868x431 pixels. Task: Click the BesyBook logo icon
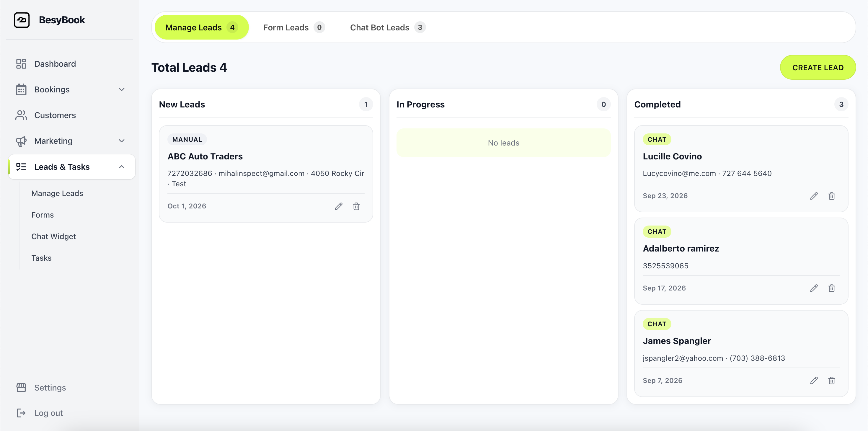point(22,20)
